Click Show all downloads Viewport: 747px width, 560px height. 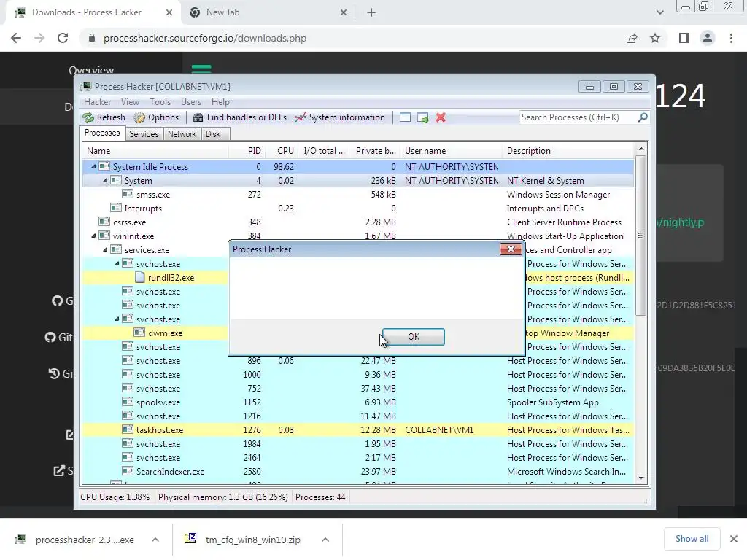point(692,539)
